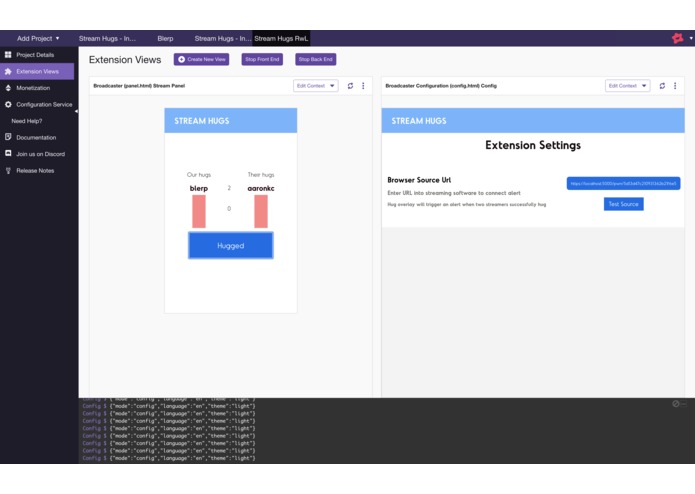
Task: Switch to the Blerp project tab
Action: [165, 39]
